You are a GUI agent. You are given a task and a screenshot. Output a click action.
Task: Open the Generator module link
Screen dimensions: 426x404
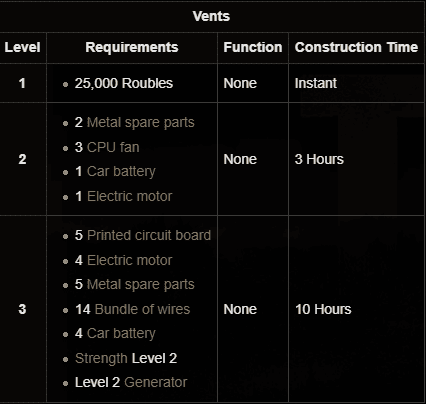tap(156, 382)
